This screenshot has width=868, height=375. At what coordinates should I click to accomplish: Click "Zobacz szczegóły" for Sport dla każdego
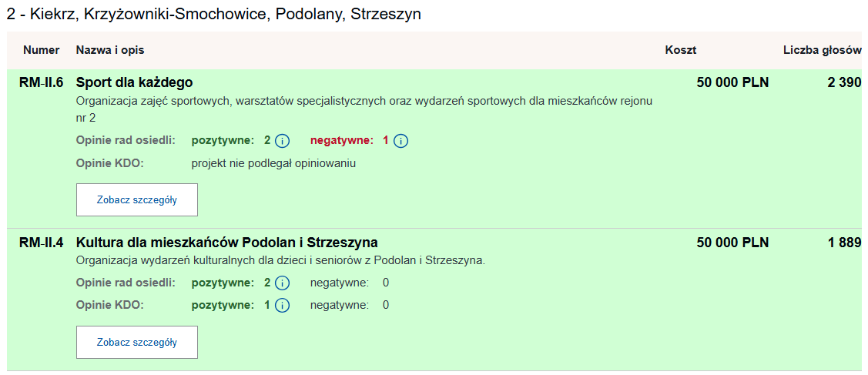tap(137, 200)
